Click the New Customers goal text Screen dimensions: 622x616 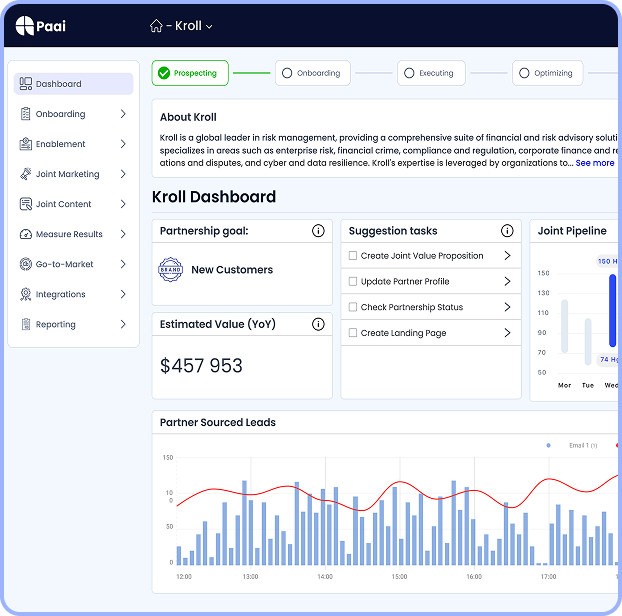(x=232, y=270)
